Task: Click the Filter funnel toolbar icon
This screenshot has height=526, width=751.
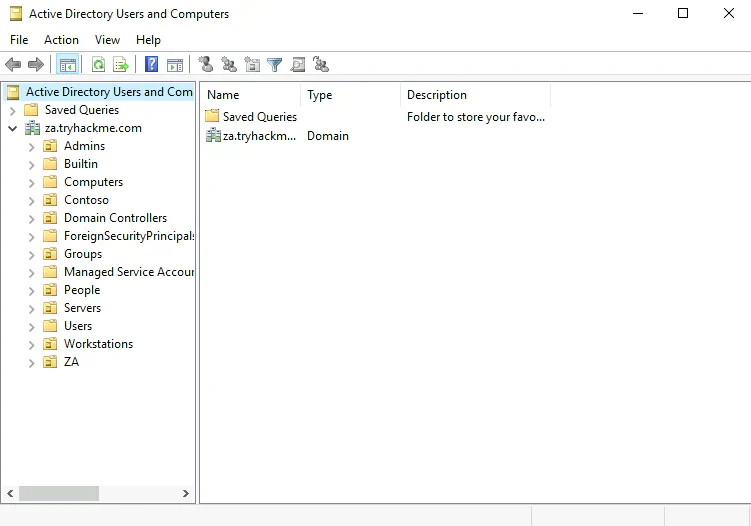Action: click(274, 64)
